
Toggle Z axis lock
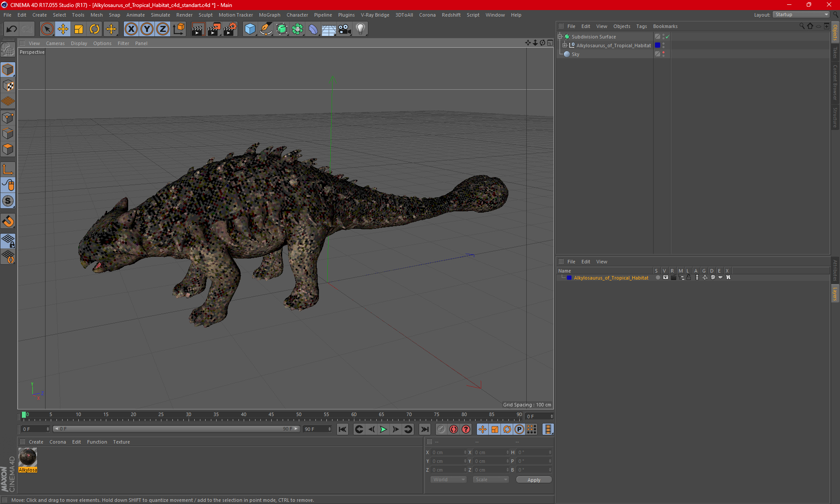click(163, 29)
